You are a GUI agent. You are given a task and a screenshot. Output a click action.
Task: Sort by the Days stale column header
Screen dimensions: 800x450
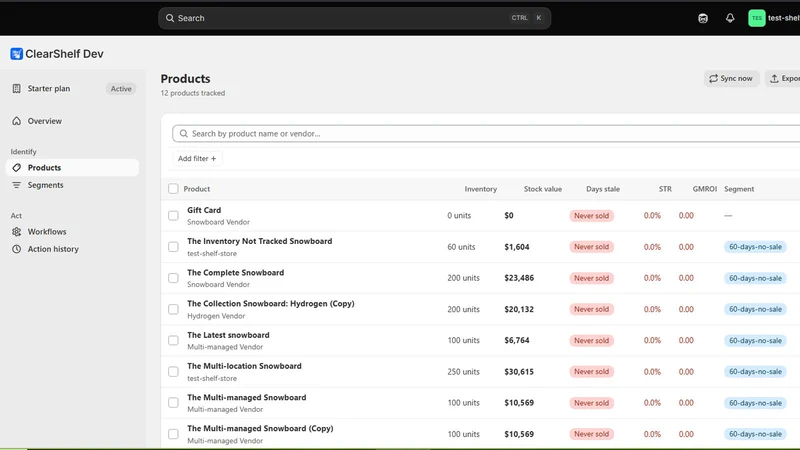603,189
